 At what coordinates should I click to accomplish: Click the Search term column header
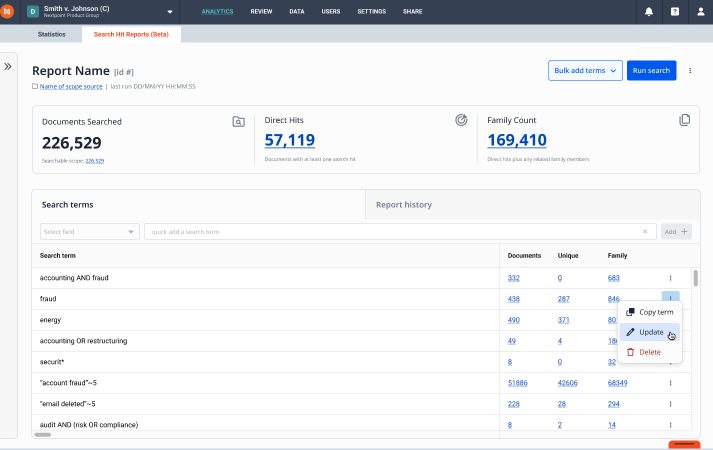(58, 255)
